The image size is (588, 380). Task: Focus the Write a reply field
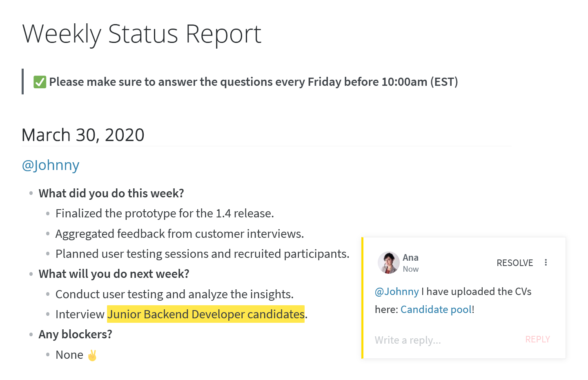click(x=445, y=340)
